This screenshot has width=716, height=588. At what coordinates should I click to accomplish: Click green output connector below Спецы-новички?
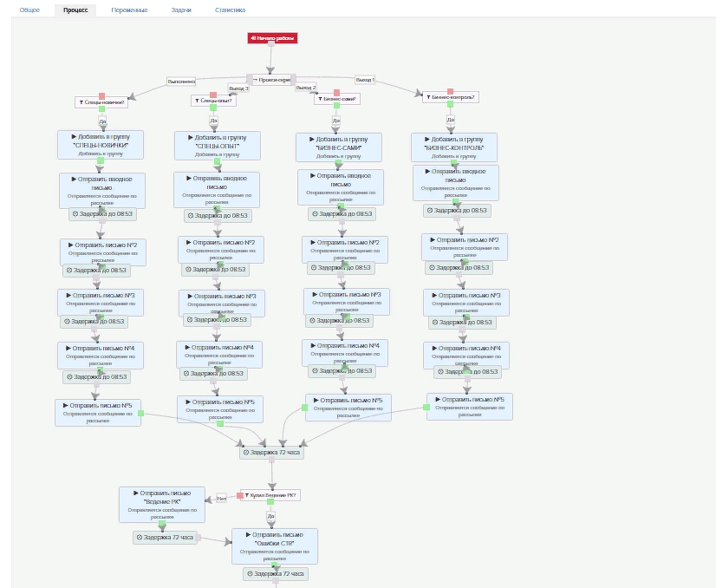click(101, 109)
